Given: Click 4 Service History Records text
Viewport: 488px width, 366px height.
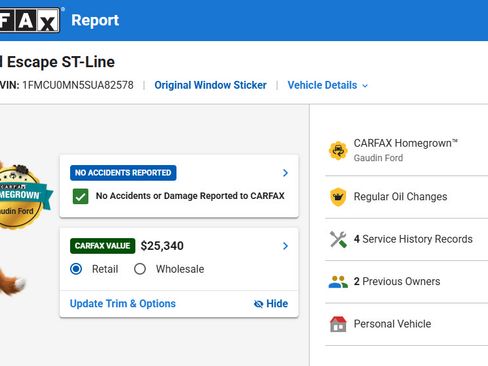Looking at the screenshot, I should tap(413, 239).
